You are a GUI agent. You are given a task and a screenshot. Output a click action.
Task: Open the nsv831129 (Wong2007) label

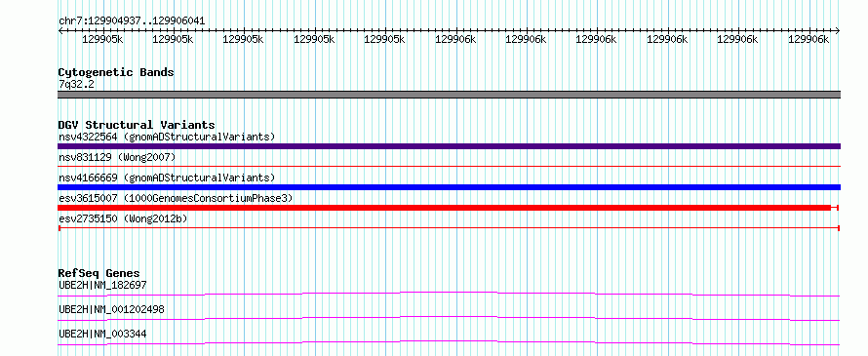point(117,157)
